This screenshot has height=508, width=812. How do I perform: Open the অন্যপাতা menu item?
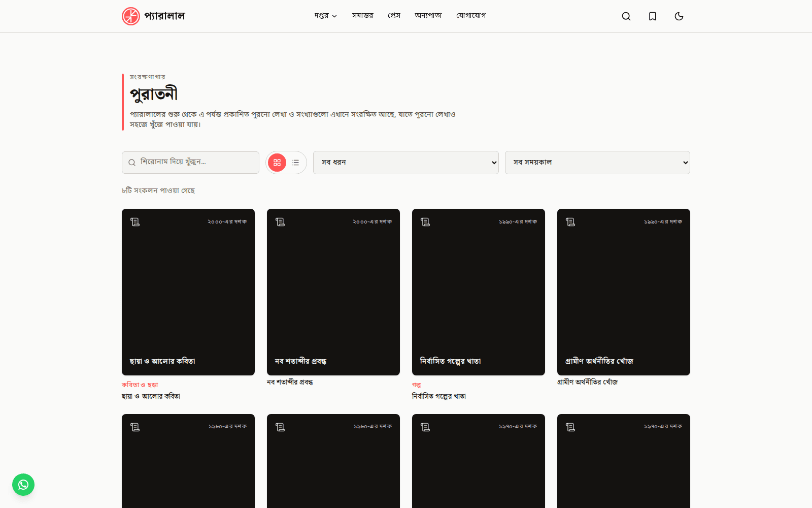coord(428,16)
